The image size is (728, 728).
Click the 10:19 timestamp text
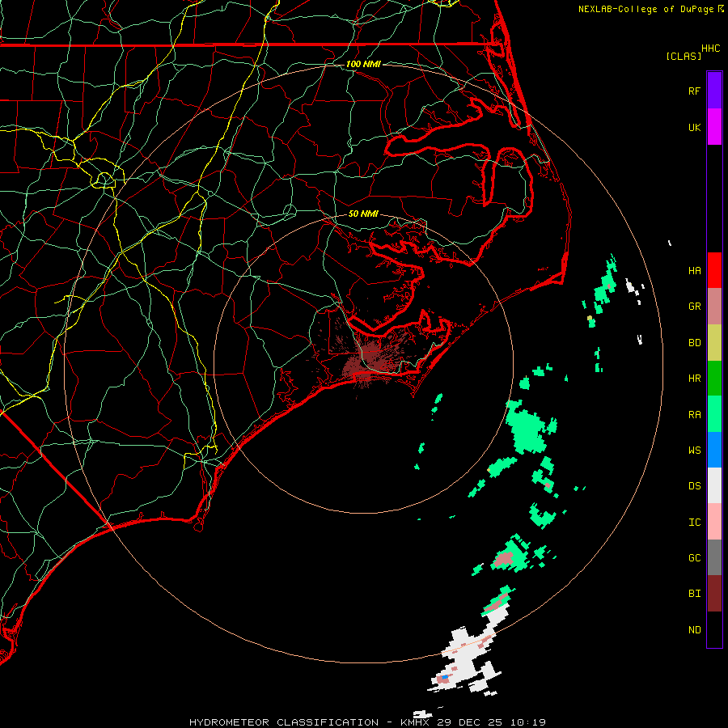(528, 722)
